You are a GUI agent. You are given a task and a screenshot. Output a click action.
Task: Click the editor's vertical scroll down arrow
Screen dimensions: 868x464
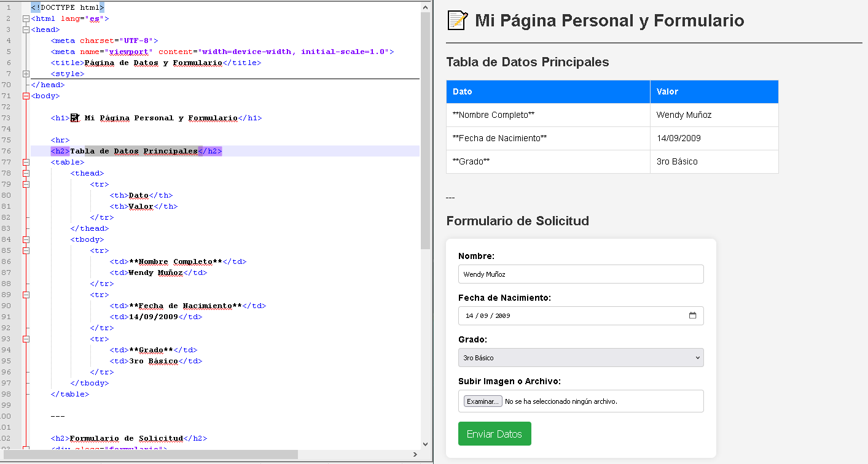[x=425, y=443]
